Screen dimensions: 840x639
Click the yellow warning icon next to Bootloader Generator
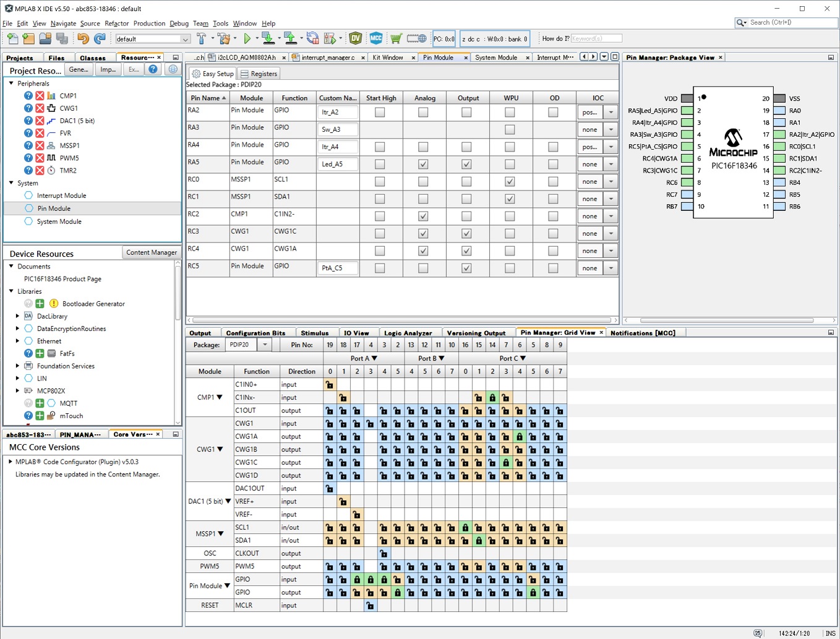point(54,304)
